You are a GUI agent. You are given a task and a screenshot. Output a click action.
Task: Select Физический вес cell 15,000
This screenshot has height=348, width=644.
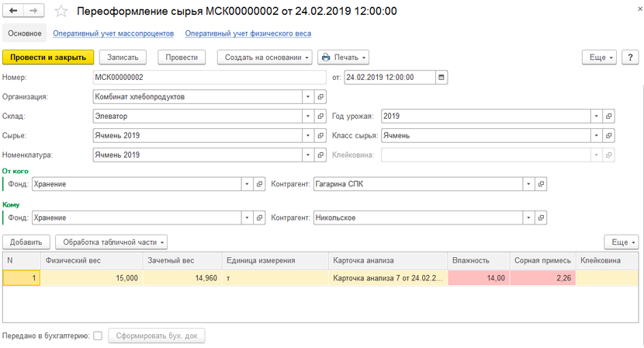92,278
